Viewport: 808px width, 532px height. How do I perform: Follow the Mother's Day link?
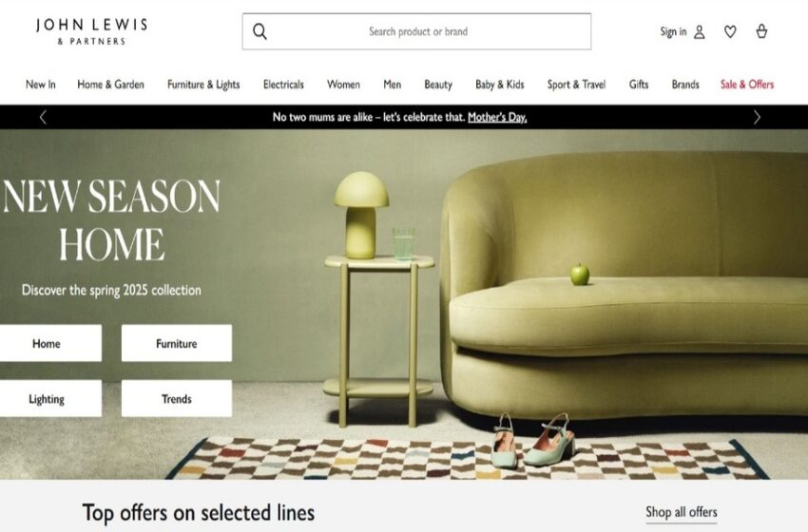coord(497,118)
